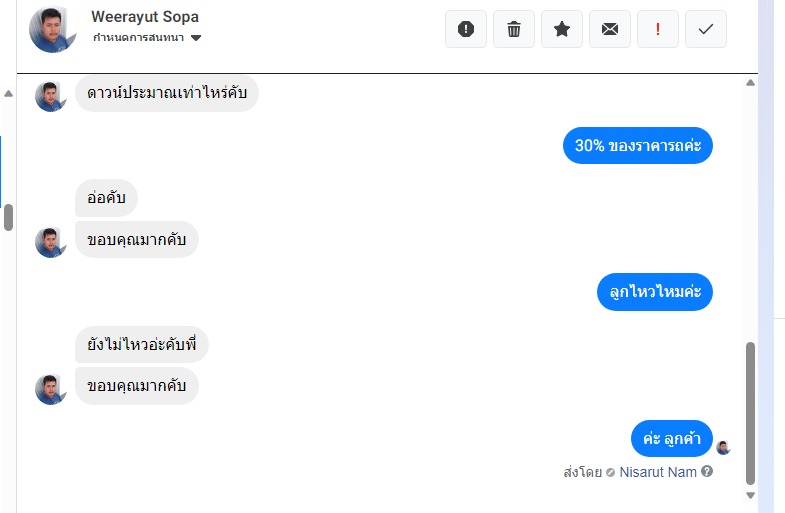Click the small seen-by avatar near last message
Viewport: 785px width, 513px height.
pos(723,447)
